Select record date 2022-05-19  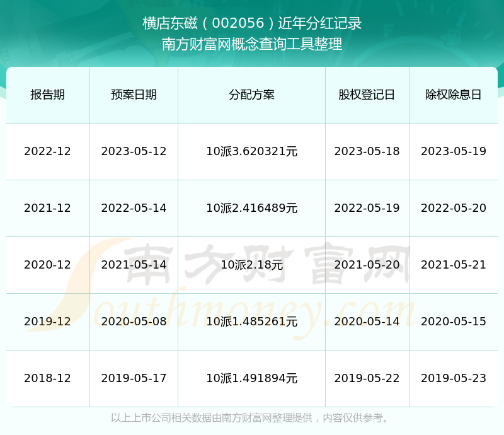(x=367, y=208)
